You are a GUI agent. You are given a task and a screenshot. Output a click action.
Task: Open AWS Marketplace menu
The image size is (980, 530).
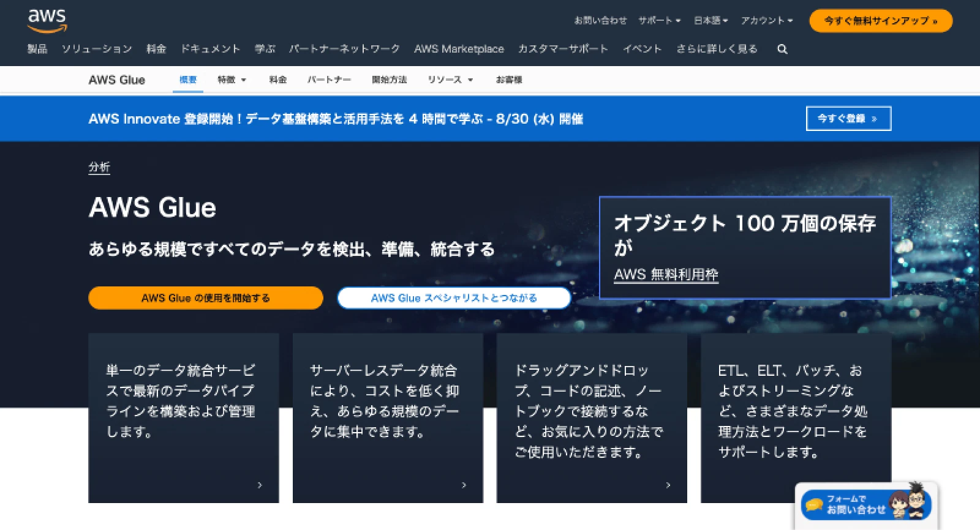click(x=459, y=49)
